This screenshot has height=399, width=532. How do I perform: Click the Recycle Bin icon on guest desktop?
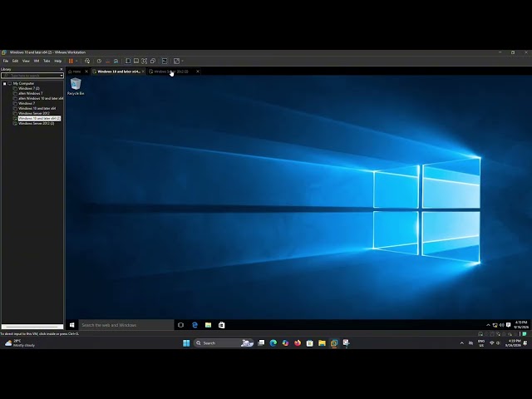point(76,86)
